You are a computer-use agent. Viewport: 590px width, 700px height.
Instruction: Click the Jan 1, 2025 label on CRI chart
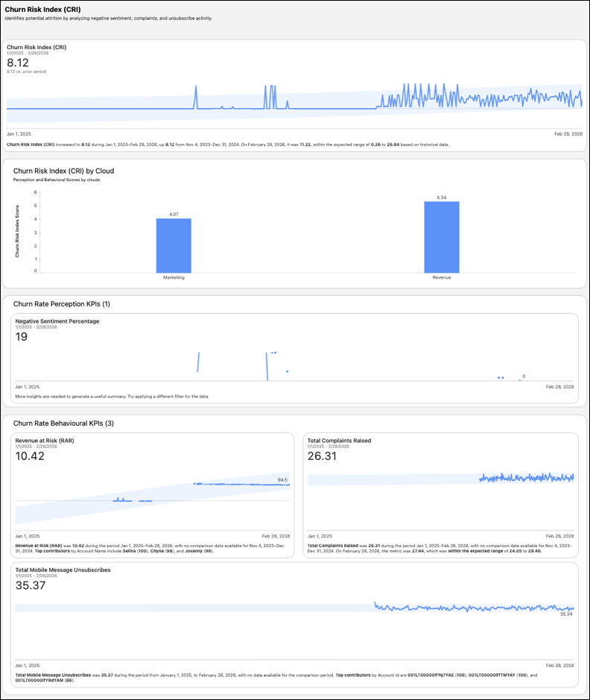click(19, 134)
